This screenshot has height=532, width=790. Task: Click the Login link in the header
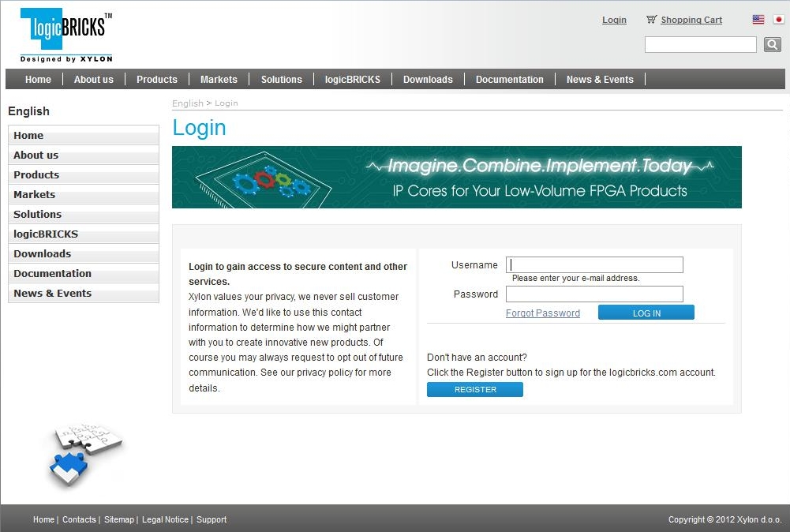[x=614, y=20]
